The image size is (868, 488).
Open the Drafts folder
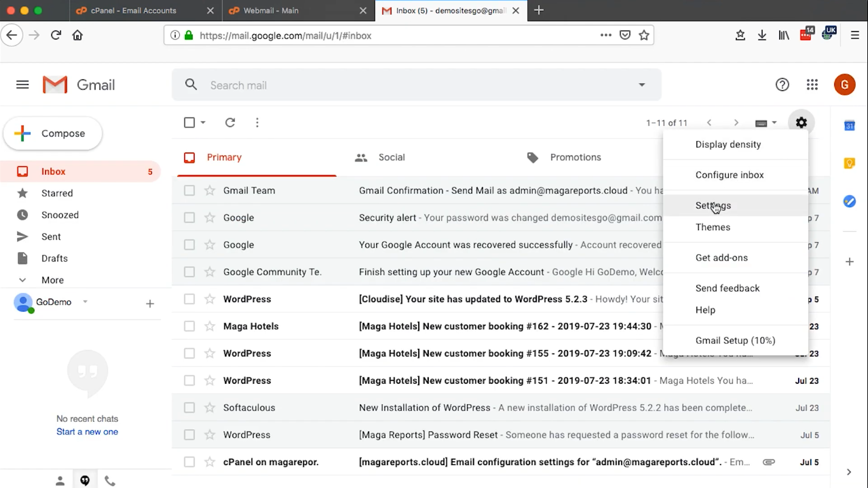point(54,258)
